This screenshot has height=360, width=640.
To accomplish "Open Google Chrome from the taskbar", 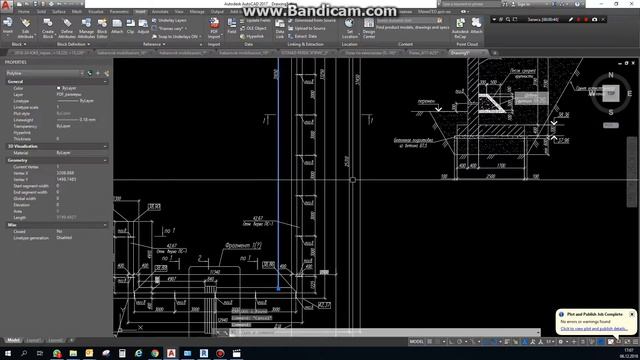I will (x=155, y=353).
